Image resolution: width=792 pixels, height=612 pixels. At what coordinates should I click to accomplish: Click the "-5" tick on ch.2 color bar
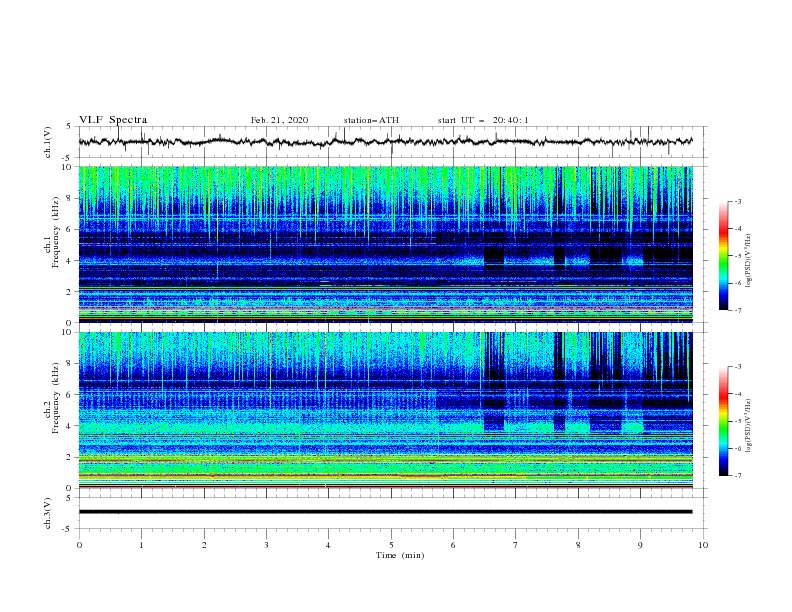[737, 421]
